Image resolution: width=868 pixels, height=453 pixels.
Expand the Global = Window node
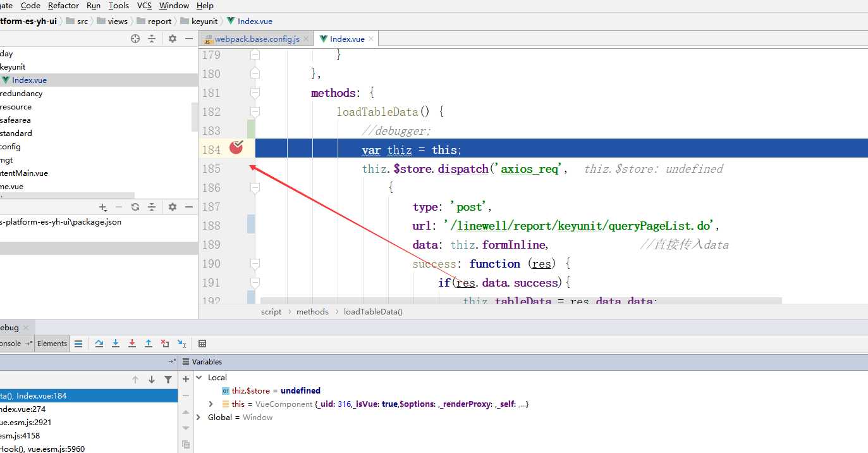pos(199,418)
